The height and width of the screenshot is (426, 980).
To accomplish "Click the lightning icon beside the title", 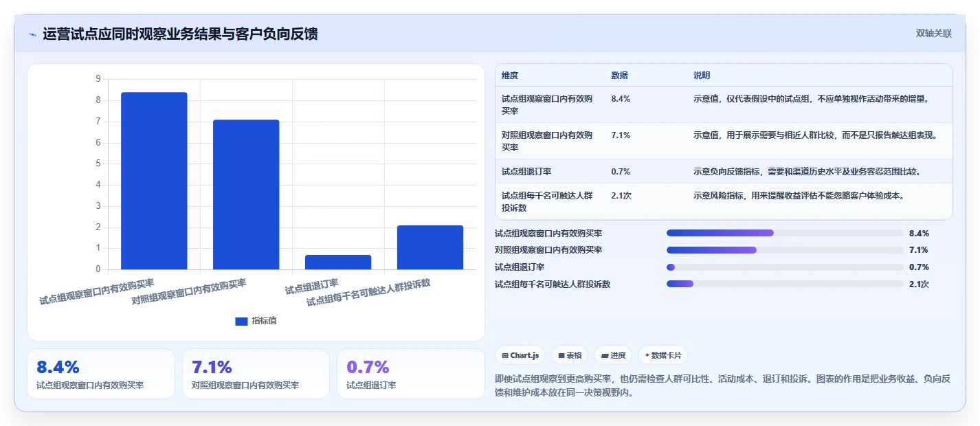I will coord(32,34).
